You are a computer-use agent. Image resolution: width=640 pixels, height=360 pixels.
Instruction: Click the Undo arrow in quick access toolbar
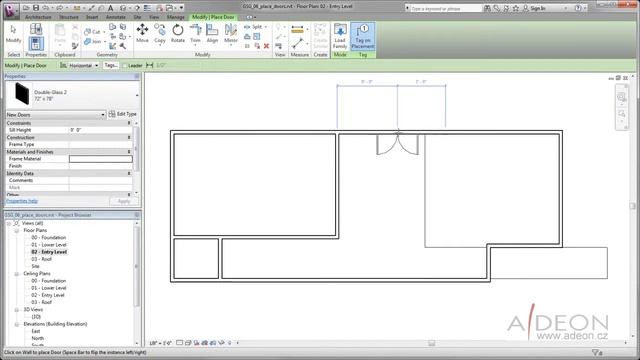tap(46, 8)
